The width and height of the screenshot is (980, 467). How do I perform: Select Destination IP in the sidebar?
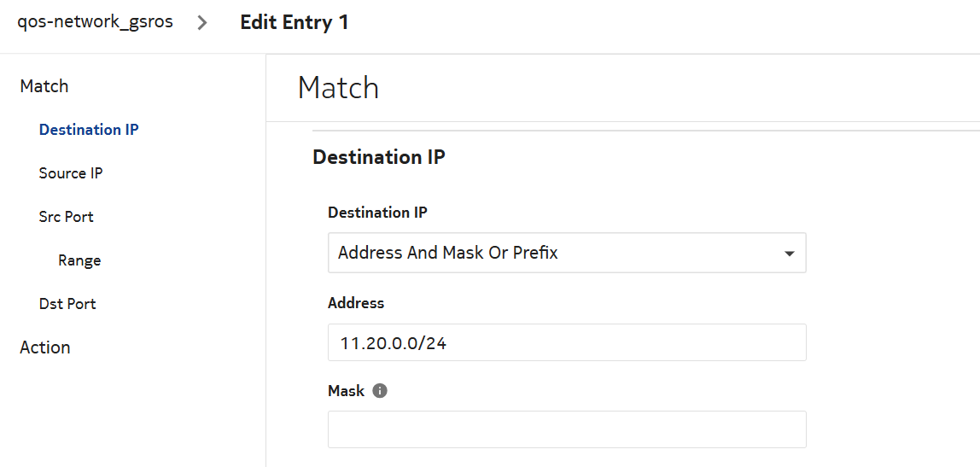pos(89,130)
